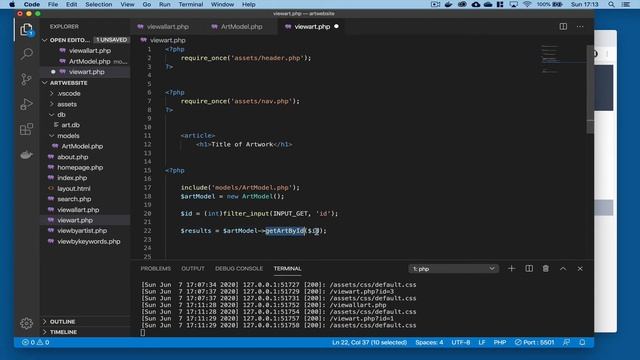Change encoding via UTF-8 status entry
This screenshot has height=360, width=640.
pos(461,342)
